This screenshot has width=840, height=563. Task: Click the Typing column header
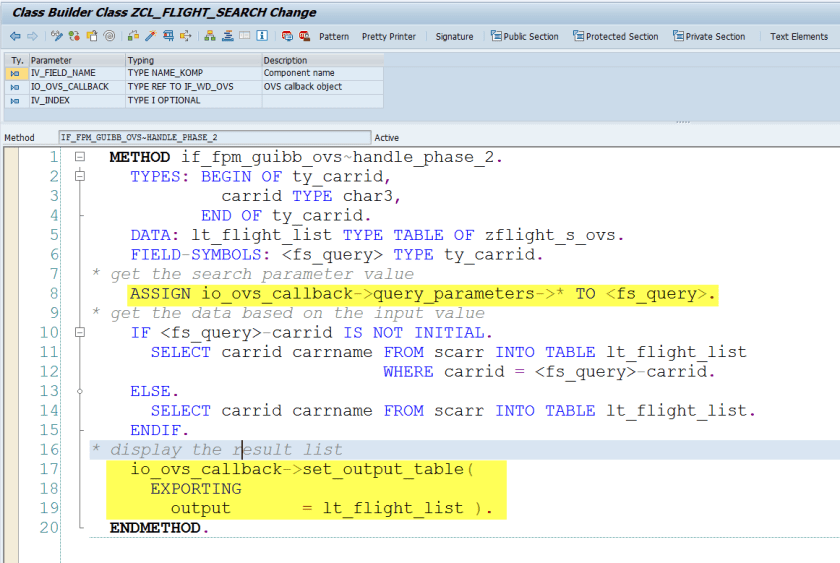193,61
